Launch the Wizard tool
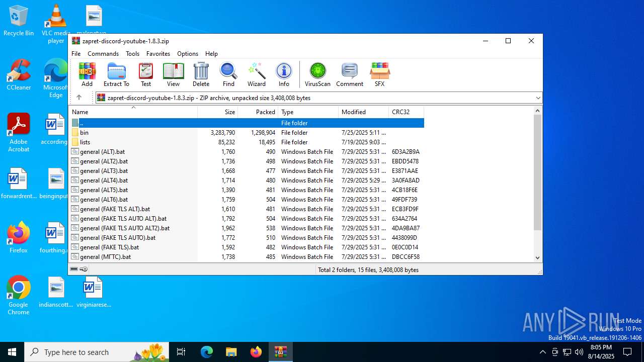 tap(256, 75)
